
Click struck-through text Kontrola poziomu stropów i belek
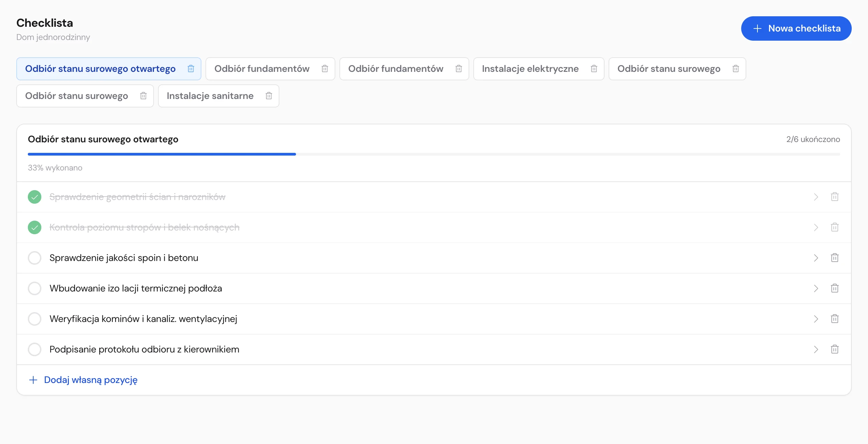144,227
